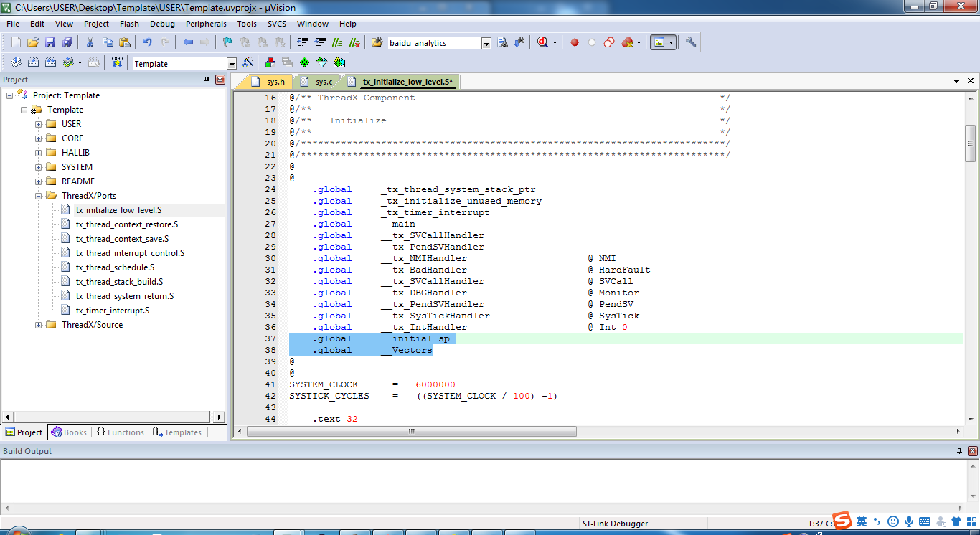Open the editor tab list dropdown arrow

(956, 81)
